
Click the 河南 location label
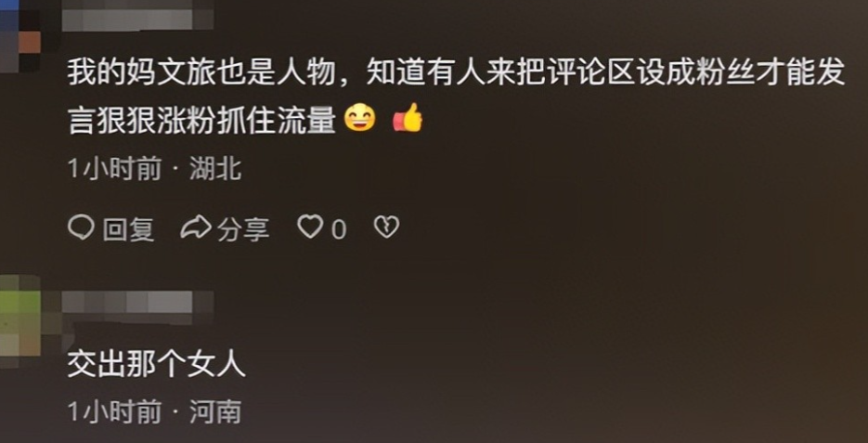[x=215, y=412]
